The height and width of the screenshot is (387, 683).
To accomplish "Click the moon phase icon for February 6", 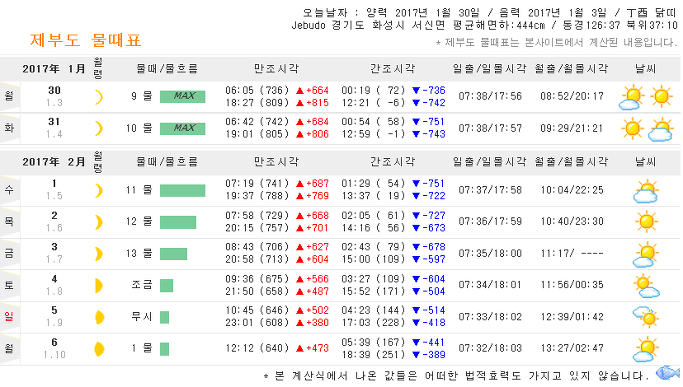I will click(x=99, y=349).
